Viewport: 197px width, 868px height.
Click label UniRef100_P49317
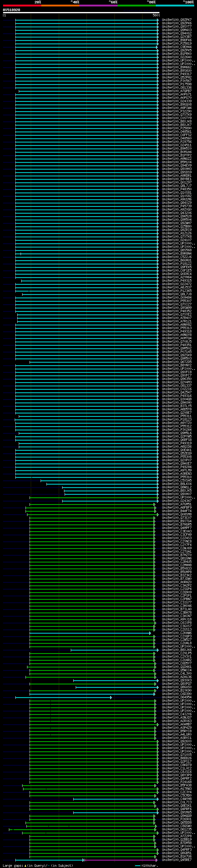coord(177,74)
